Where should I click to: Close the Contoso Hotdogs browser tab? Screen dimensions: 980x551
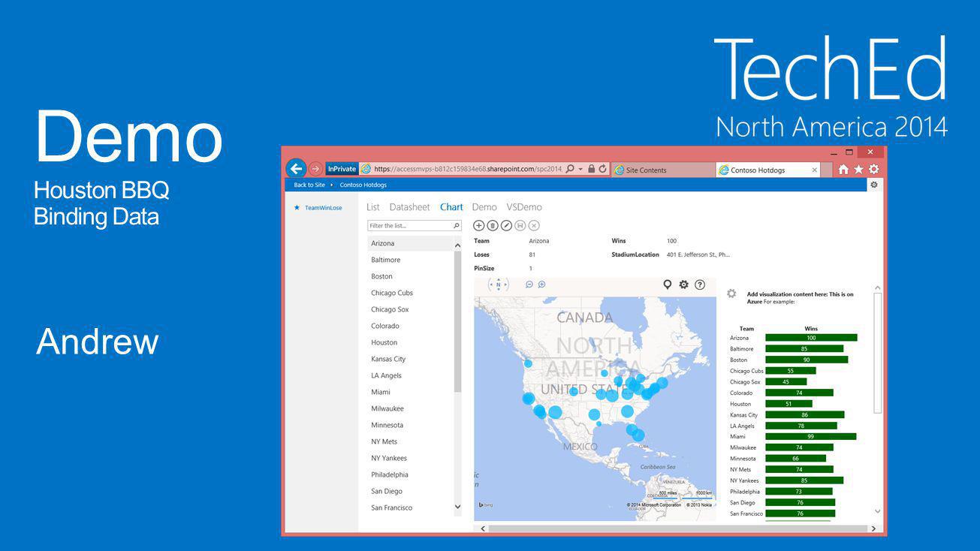coord(815,170)
